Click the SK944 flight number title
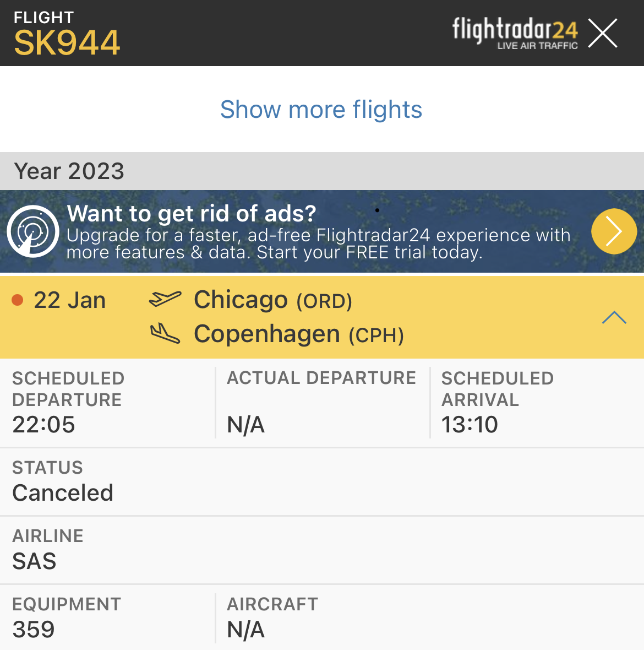644x650 pixels. [67, 43]
